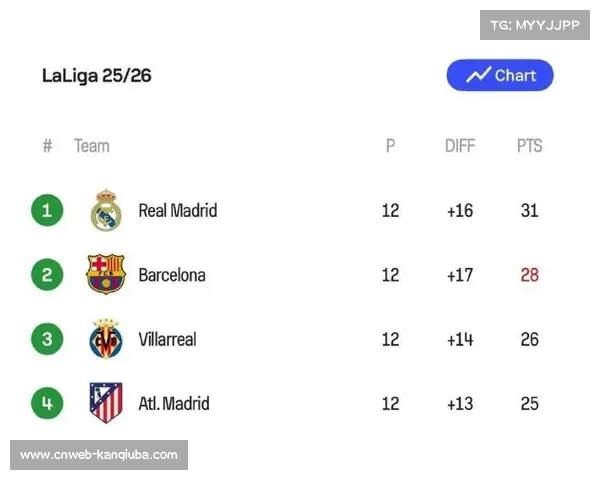Sort table by PTS column header
This screenshot has height=480, width=600.
click(x=529, y=146)
